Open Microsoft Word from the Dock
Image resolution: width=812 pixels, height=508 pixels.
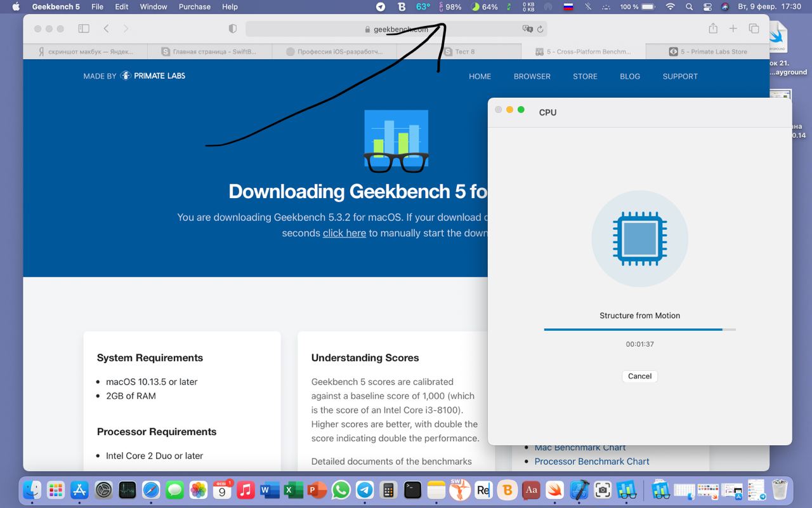[270, 490]
